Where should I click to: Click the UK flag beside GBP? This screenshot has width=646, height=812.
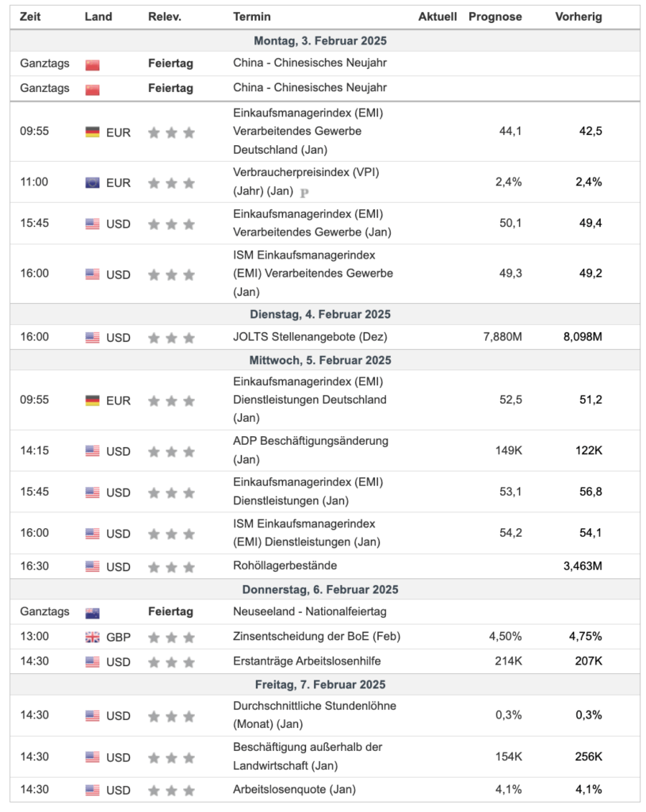pyautogui.click(x=93, y=637)
